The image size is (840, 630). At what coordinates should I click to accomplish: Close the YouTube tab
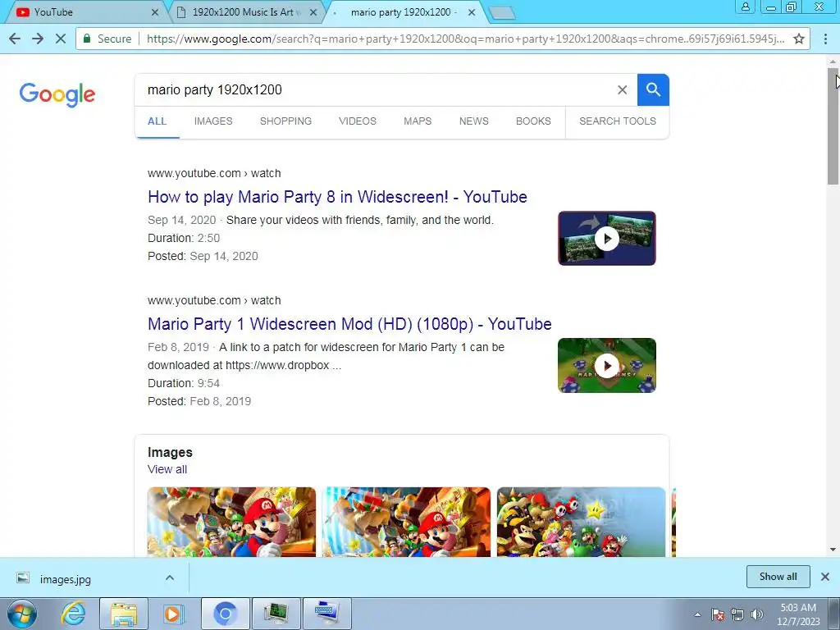coord(155,11)
